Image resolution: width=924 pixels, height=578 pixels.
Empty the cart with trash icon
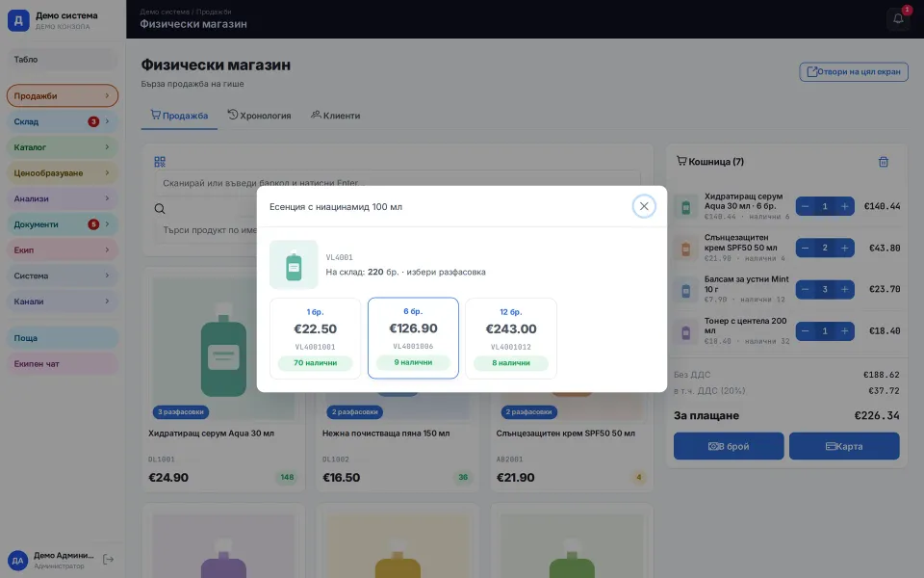(883, 162)
